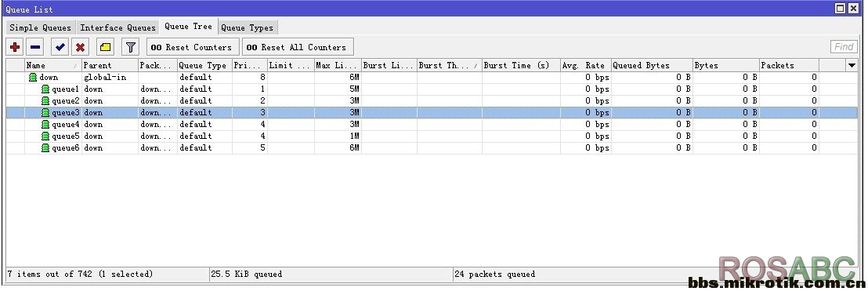Select queue4 row
The image size is (868, 291).
click(432, 124)
